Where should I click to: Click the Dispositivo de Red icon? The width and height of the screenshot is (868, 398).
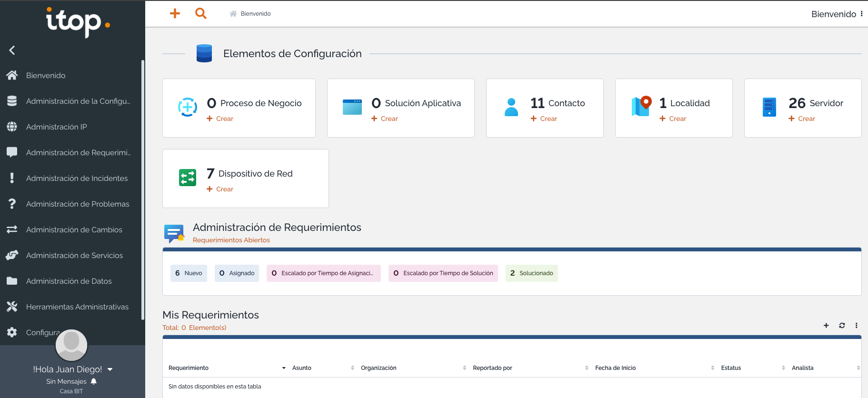coord(188,178)
